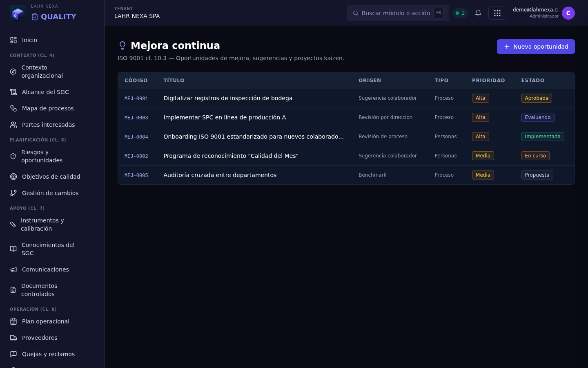The width and height of the screenshot is (588, 368).
Task: Click the ⌘K shortcut badge
Action: click(x=439, y=13)
